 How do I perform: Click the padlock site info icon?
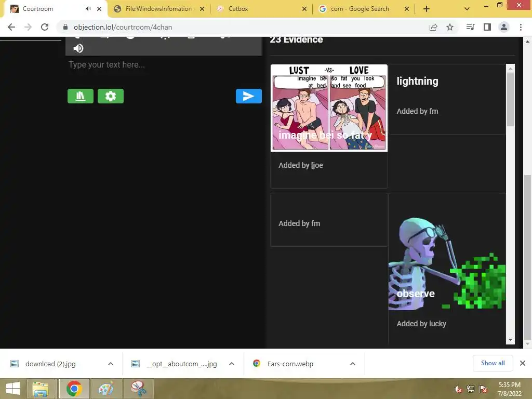pos(65,27)
